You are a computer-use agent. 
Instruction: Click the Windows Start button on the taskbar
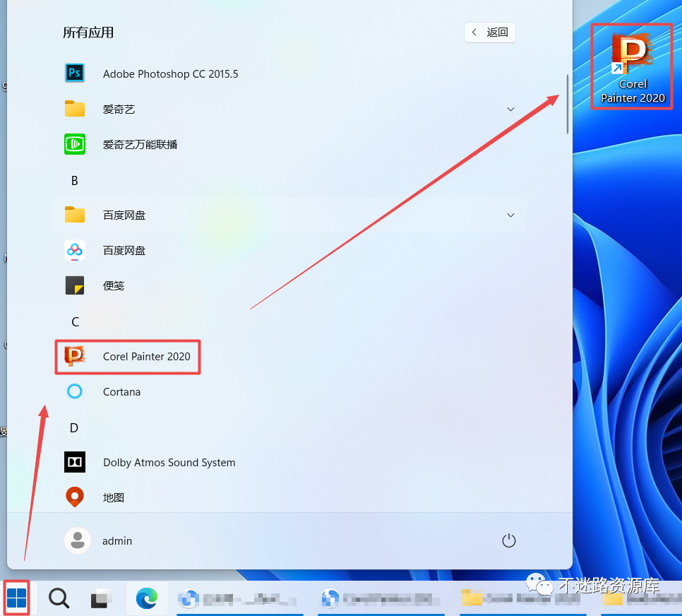16,598
